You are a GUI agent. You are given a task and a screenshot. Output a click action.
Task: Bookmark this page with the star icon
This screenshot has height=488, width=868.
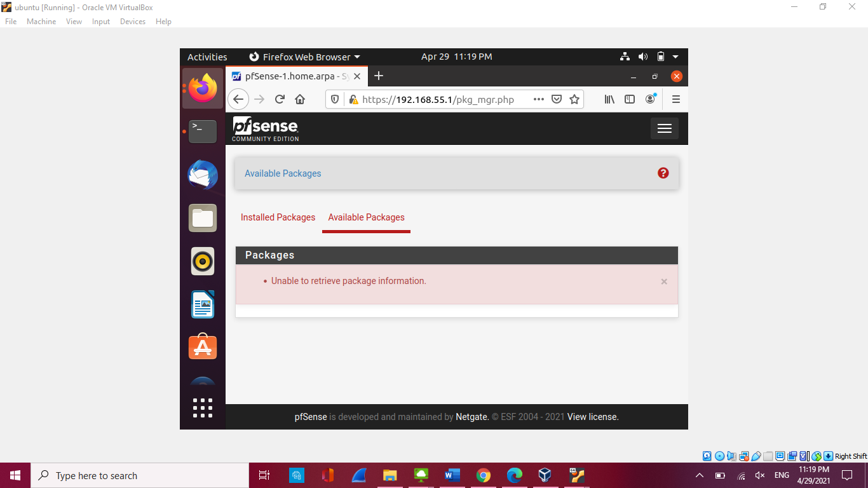pos(574,99)
